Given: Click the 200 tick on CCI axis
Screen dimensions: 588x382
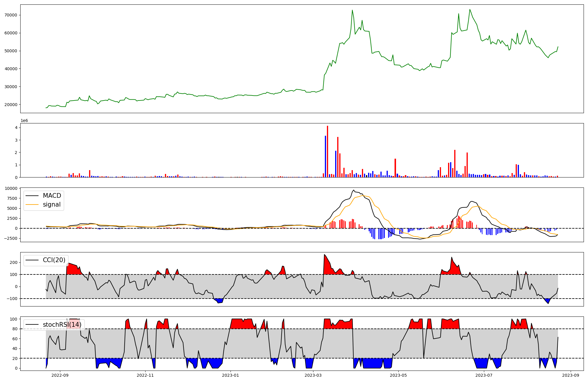Looking at the screenshot, I should click(14, 262).
